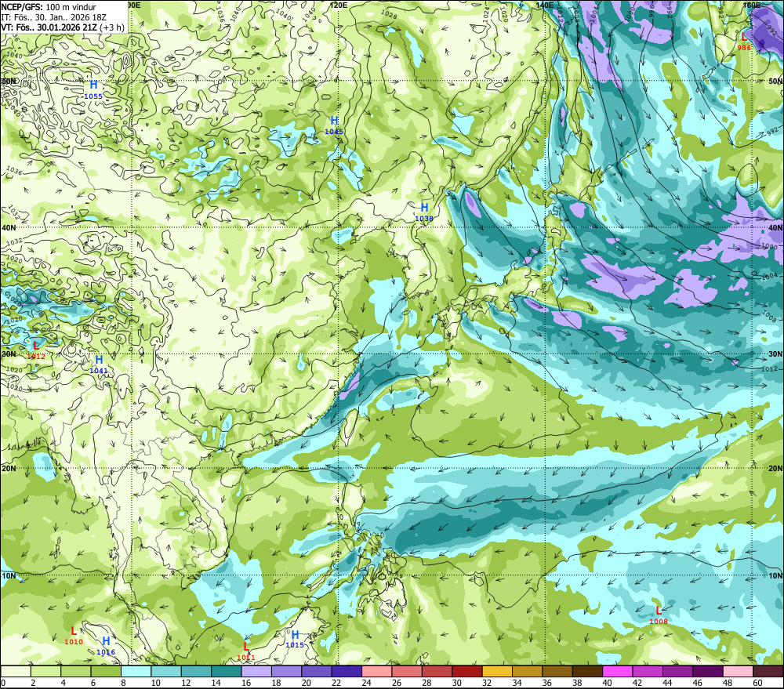The image size is (784, 689).
Task: Pick the dark purple 46–48 legend swatch
Action: 707,672
